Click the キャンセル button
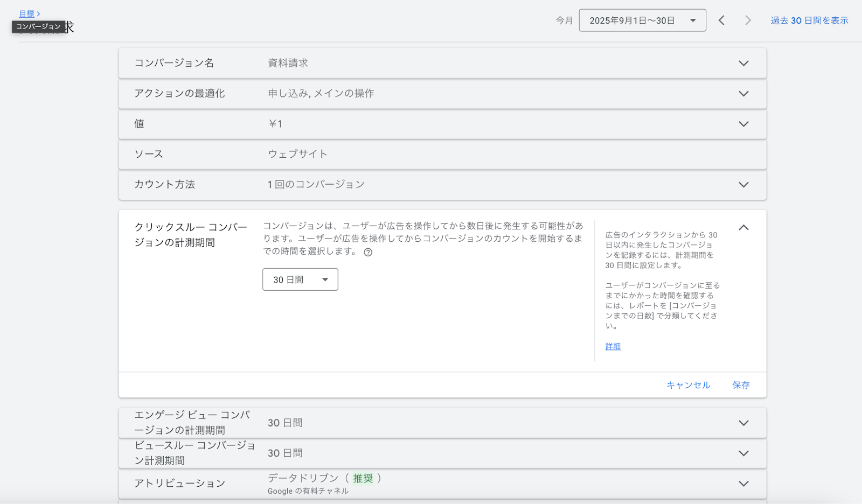 pos(689,385)
